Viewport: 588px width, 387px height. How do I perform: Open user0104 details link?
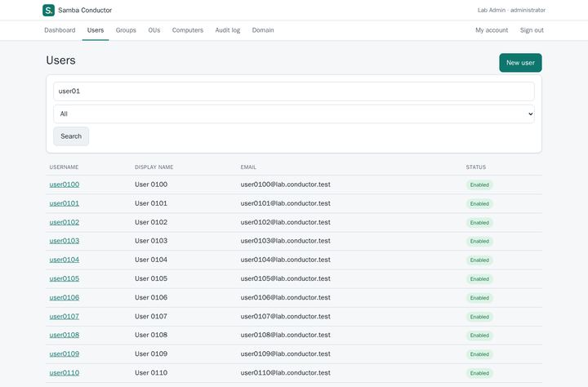65,260
